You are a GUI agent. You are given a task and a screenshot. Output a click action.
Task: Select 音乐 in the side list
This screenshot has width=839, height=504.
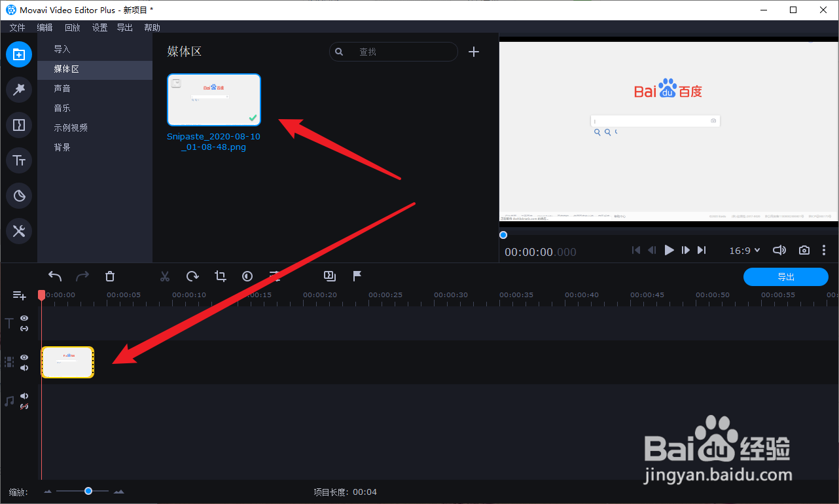coord(95,108)
